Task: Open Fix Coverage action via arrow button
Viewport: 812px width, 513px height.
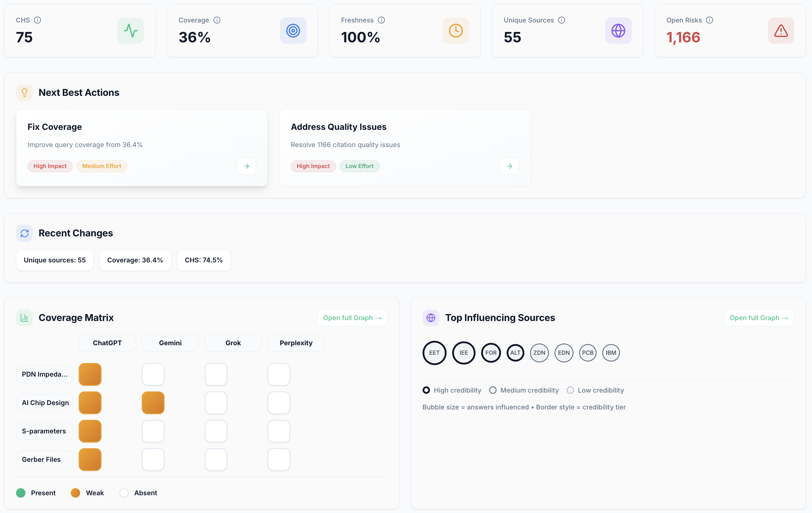Action: (246, 166)
